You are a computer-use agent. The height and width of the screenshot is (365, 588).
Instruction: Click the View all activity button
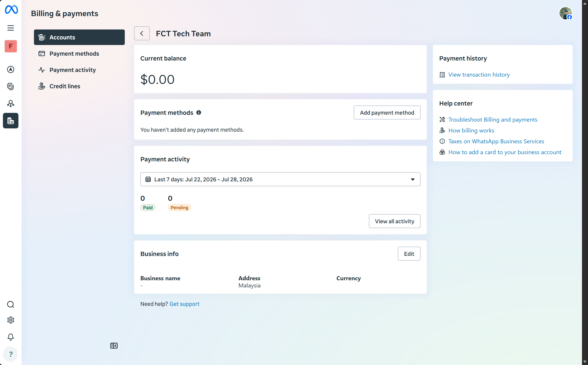point(394,221)
